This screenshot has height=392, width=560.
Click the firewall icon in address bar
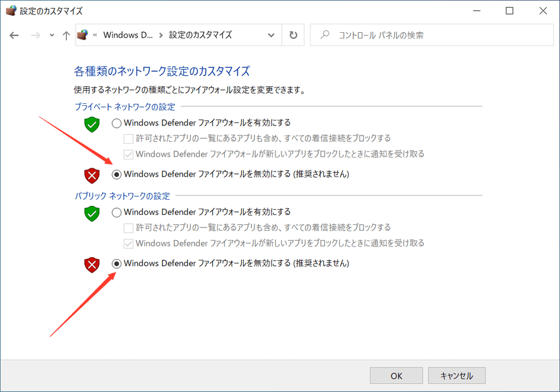83,35
